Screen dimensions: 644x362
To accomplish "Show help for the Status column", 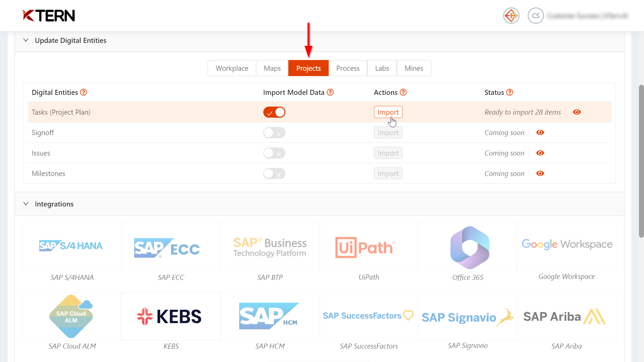I will coord(509,92).
